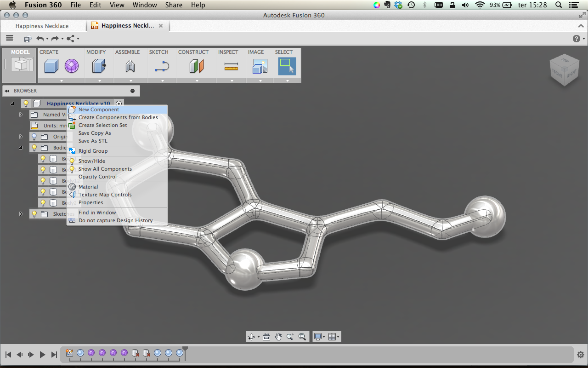588x368 pixels.
Task: Toggle Bodies folder visibility light bulb
Action: (34, 148)
